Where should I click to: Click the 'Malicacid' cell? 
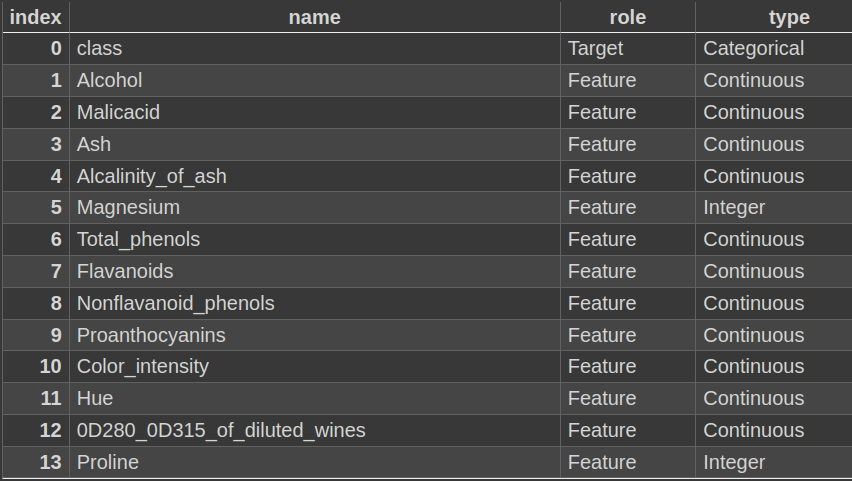118,112
